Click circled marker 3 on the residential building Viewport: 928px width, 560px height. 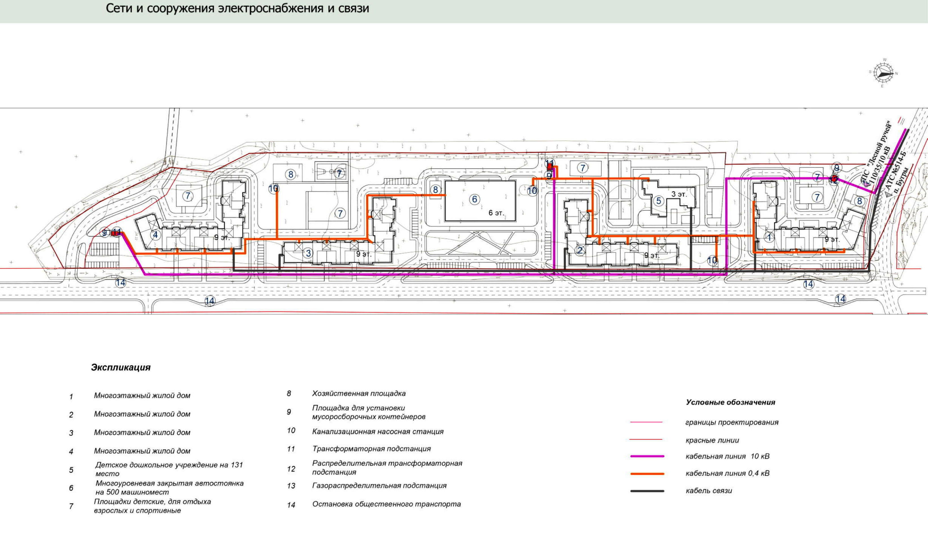308,253
